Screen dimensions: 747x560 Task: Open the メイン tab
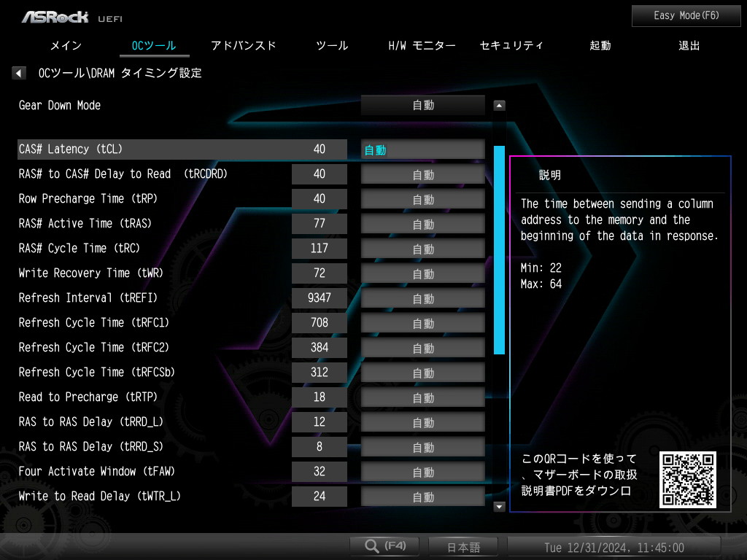tap(66, 46)
